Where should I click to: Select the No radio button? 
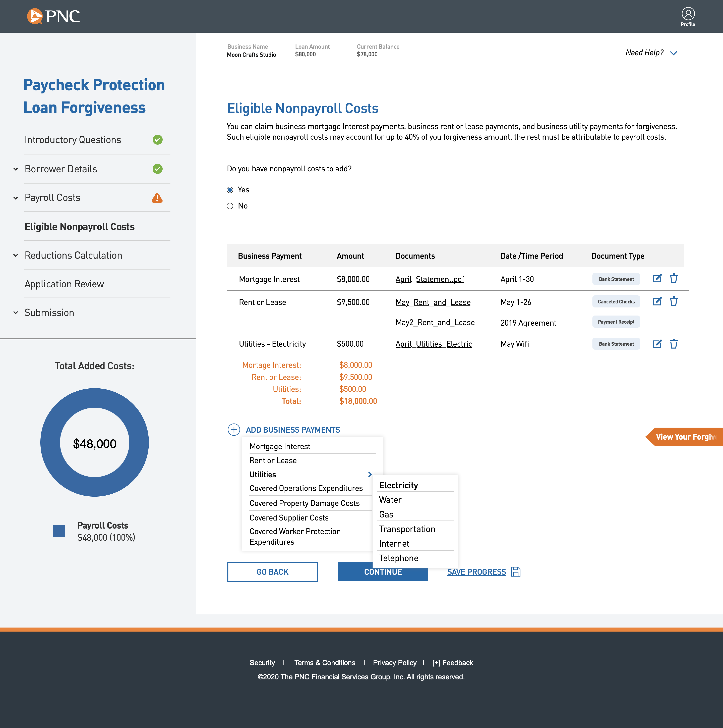click(230, 206)
